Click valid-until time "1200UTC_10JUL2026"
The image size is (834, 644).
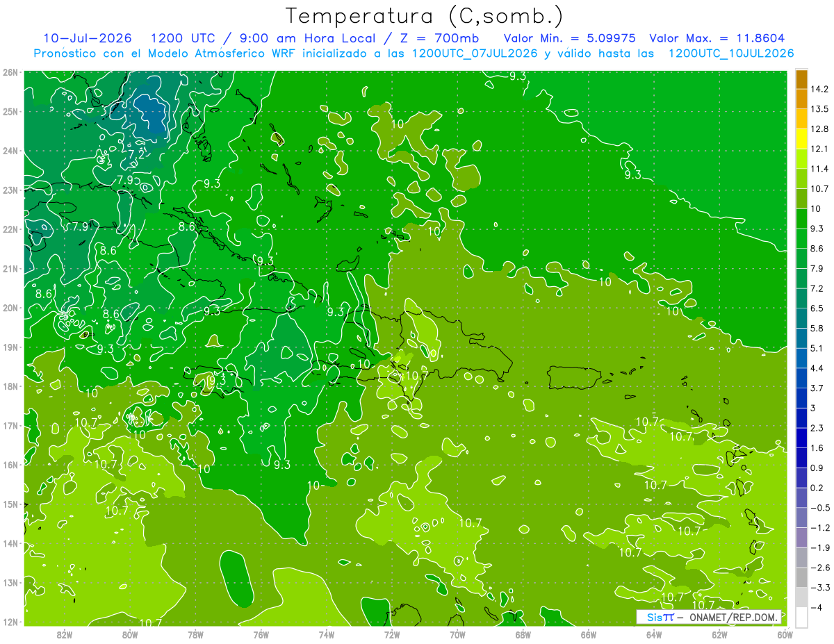(x=730, y=53)
